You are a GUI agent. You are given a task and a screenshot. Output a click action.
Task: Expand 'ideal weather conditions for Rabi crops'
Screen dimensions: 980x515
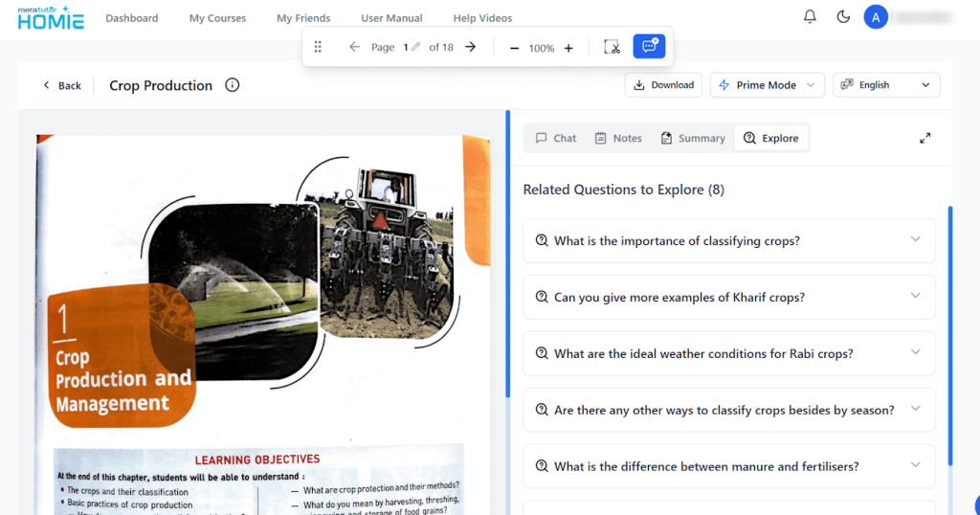728,353
